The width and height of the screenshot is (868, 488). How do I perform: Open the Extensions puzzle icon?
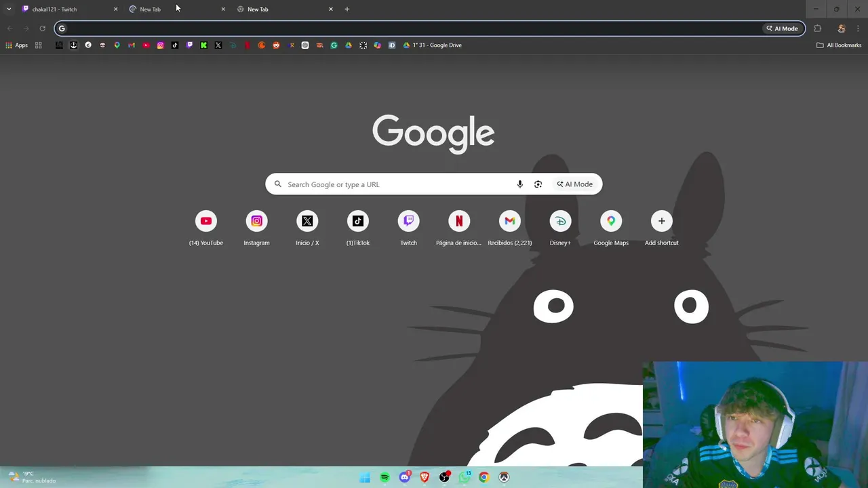(817, 28)
